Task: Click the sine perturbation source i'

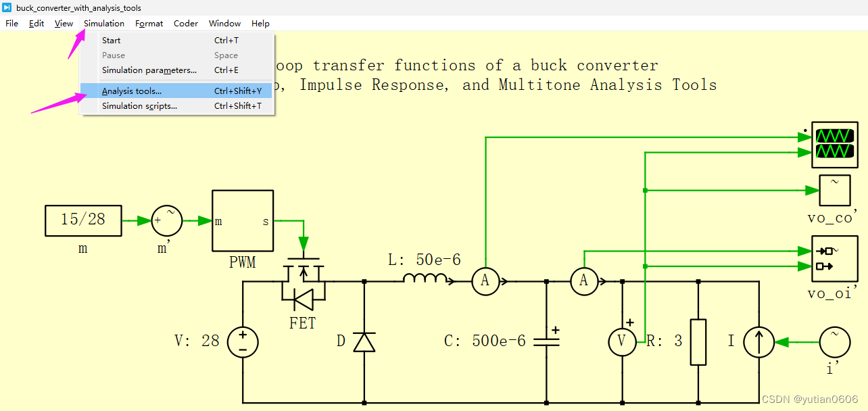Action: tap(835, 342)
